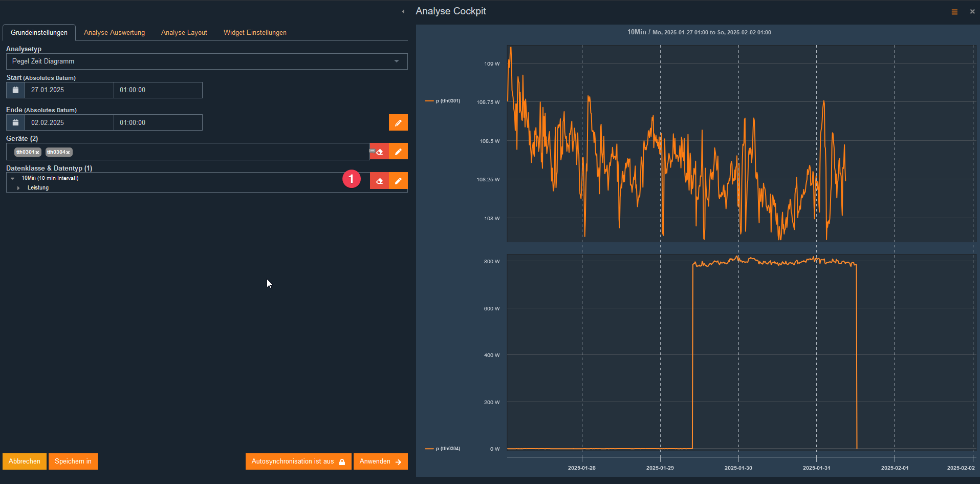The image size is (980, 484).
Task: Switch to the Analyse Auswertung tab
Action: tap(114, 33)
